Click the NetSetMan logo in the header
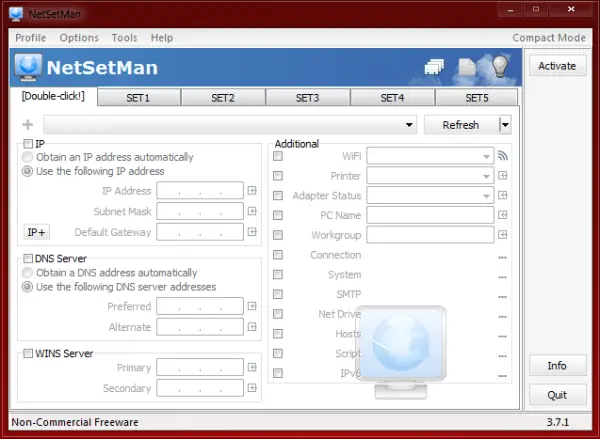The width and height of the screenshot is (600, 439). click(x=28, y=67)
